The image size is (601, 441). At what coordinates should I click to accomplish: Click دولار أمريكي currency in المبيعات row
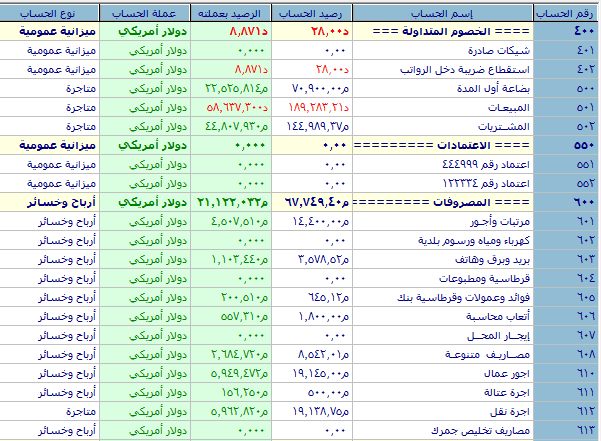click(x=145, y=107)
